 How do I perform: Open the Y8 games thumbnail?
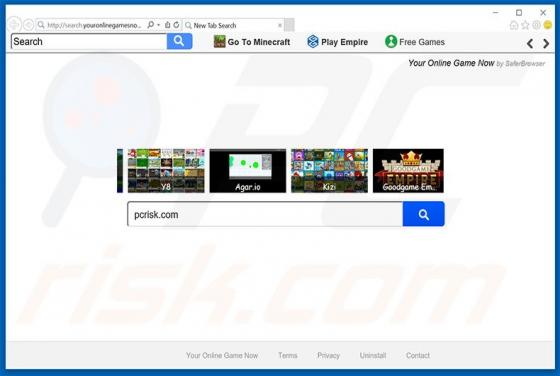click(x=166, y=171)
